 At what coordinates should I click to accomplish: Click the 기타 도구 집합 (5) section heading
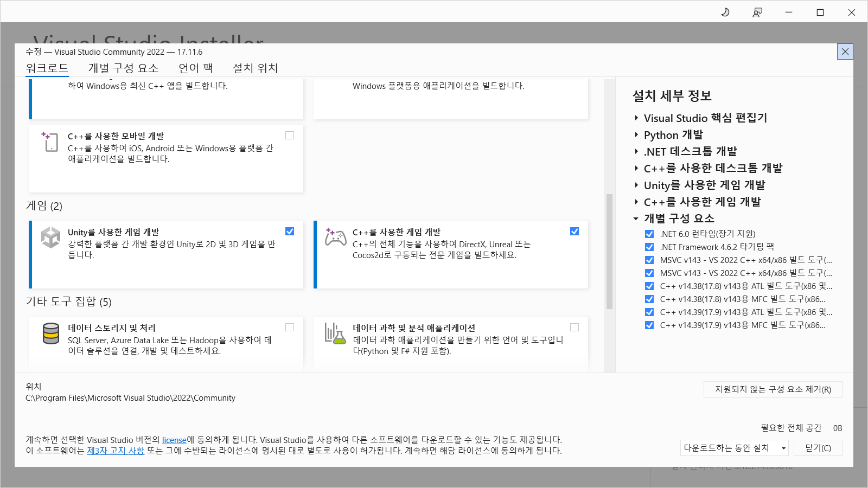click(69, 302)
